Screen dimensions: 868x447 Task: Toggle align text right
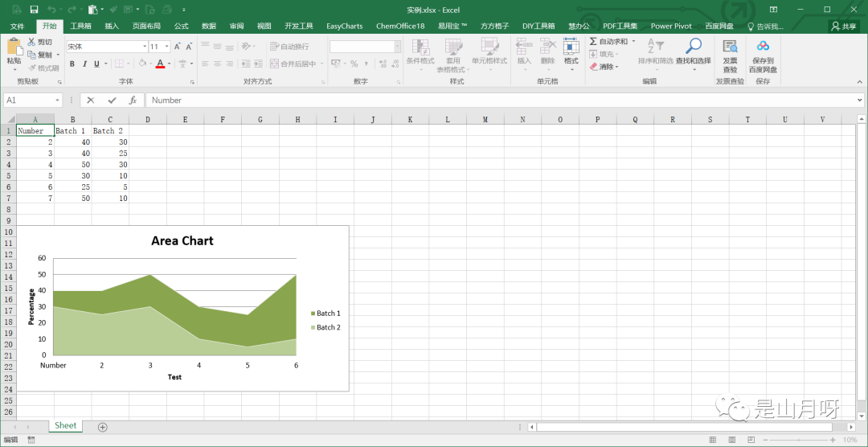pyautogui.click(x=230, y=64)
